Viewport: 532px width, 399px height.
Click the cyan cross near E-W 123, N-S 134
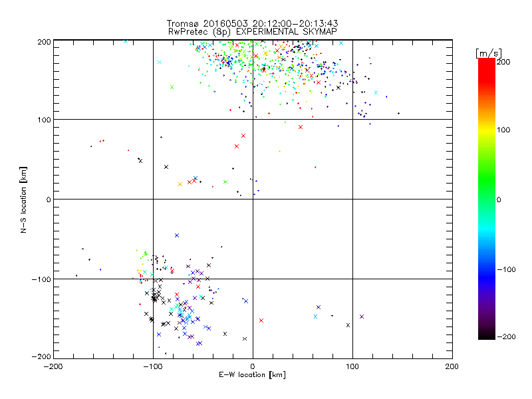coord(376,92)
